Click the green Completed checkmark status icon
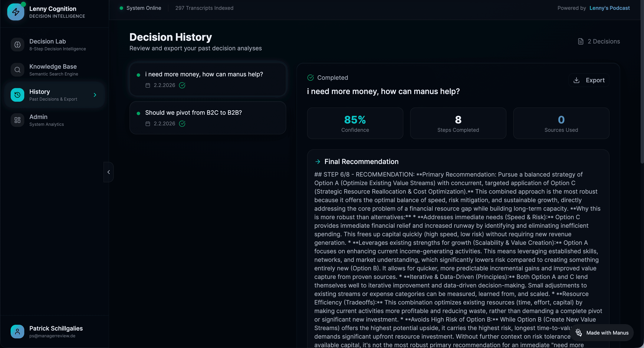 310,78
